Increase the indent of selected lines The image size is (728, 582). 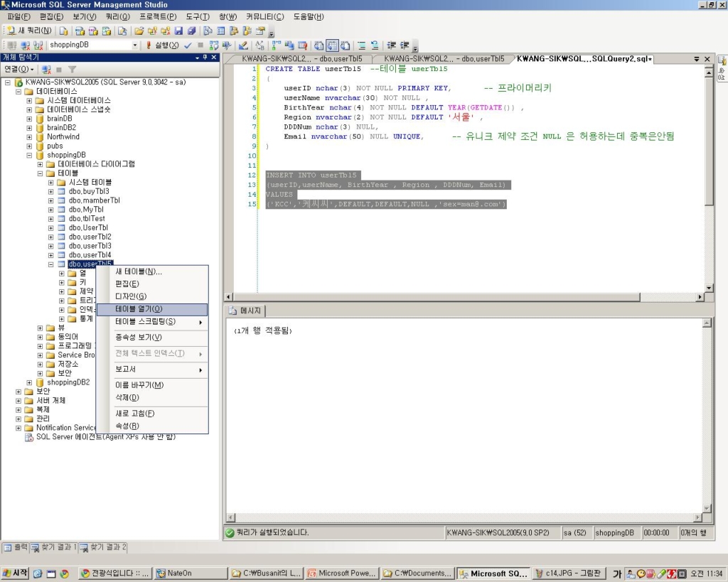point(405,45)
